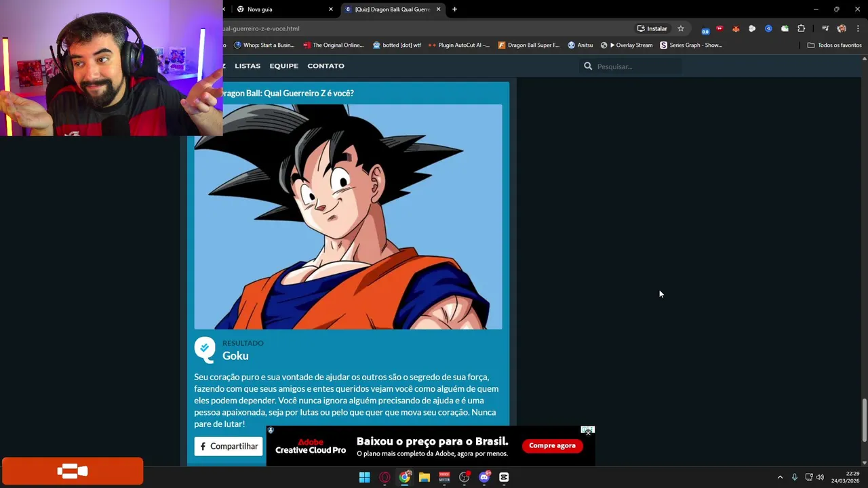Click the Goku result image

(x=348, y=217)
